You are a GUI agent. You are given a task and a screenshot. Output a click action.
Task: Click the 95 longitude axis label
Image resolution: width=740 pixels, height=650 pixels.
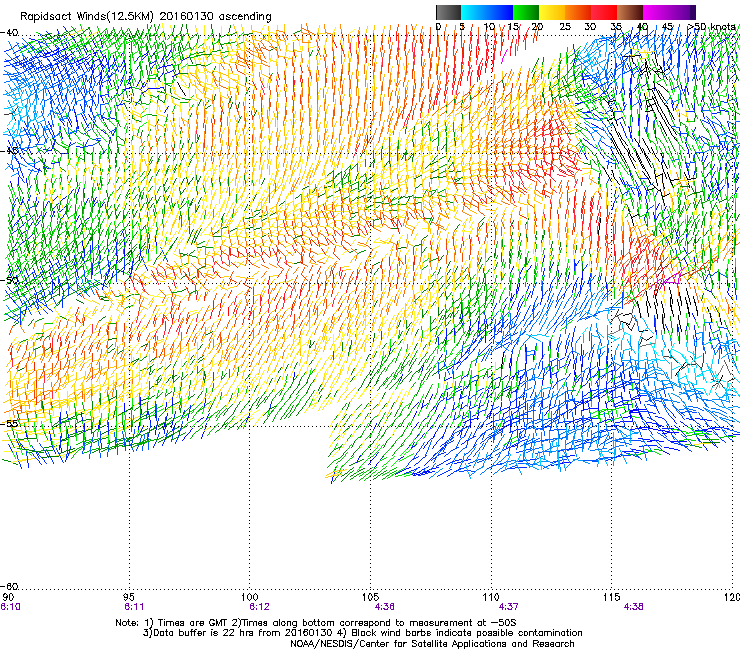click(x=129, y=598)
